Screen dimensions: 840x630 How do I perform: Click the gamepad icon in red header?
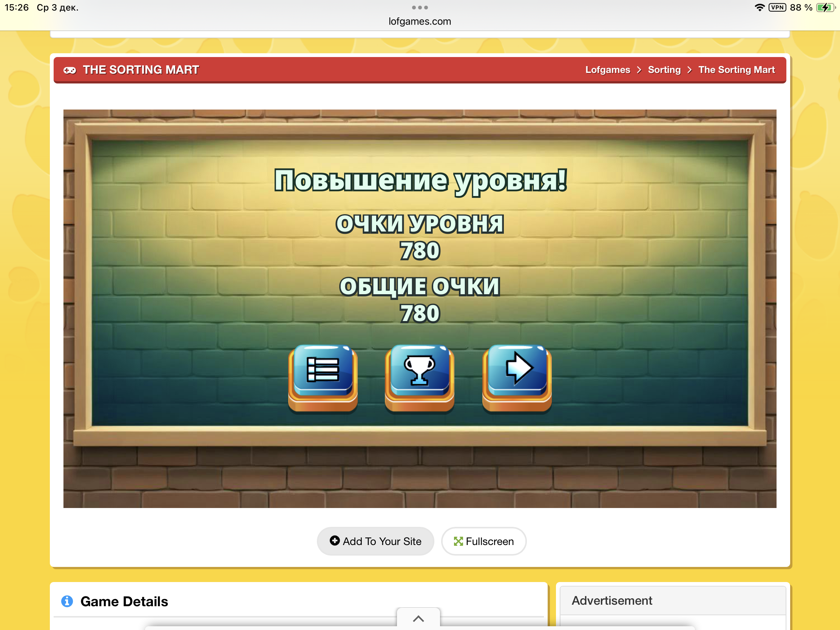69,70
